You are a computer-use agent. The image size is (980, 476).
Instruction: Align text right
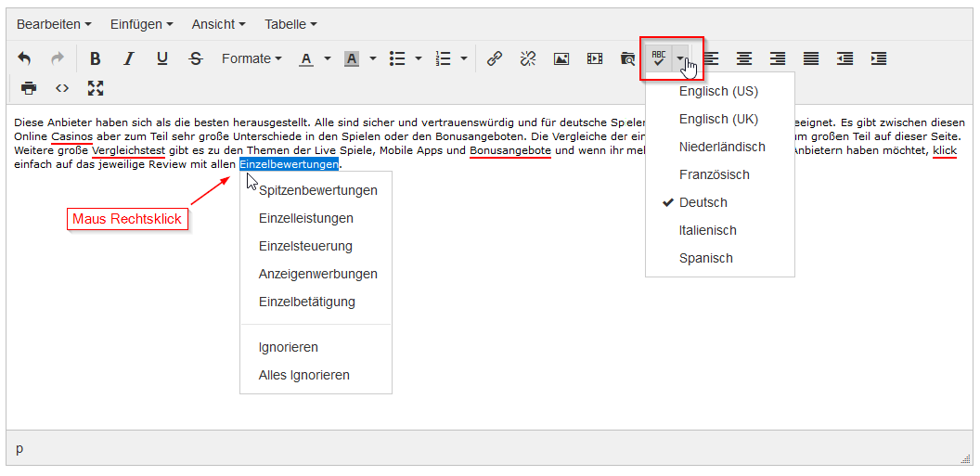(x=778, y=58)
